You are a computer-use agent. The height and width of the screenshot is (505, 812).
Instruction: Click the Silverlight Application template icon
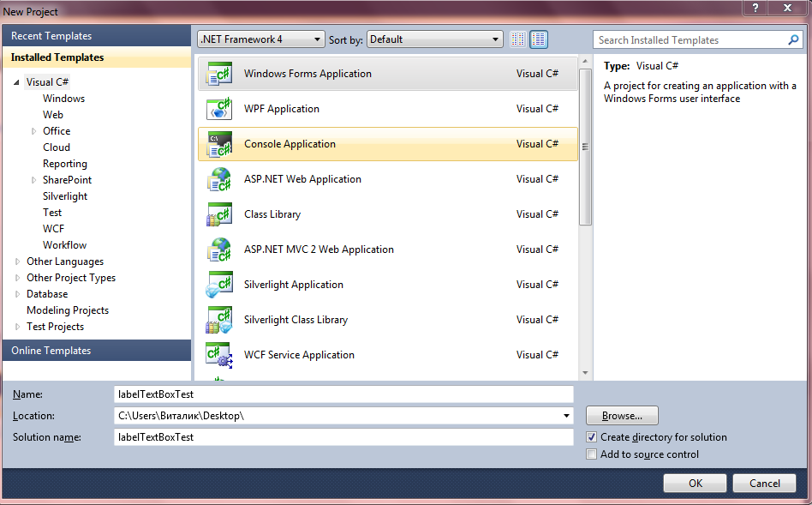(x=219, y=285)
